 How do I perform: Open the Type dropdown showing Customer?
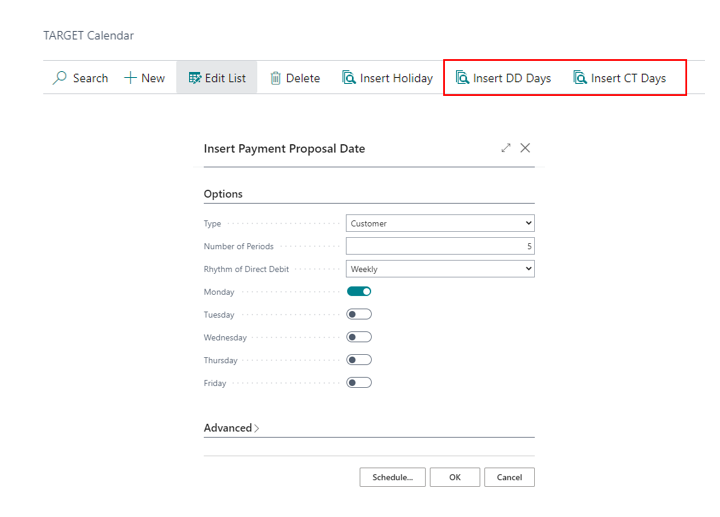coord(440,224)
